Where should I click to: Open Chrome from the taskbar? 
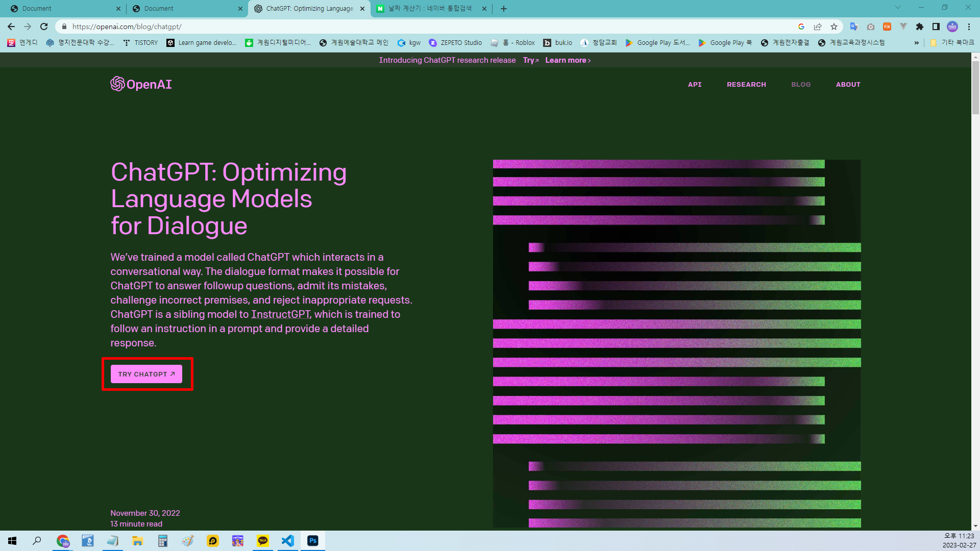63,541
